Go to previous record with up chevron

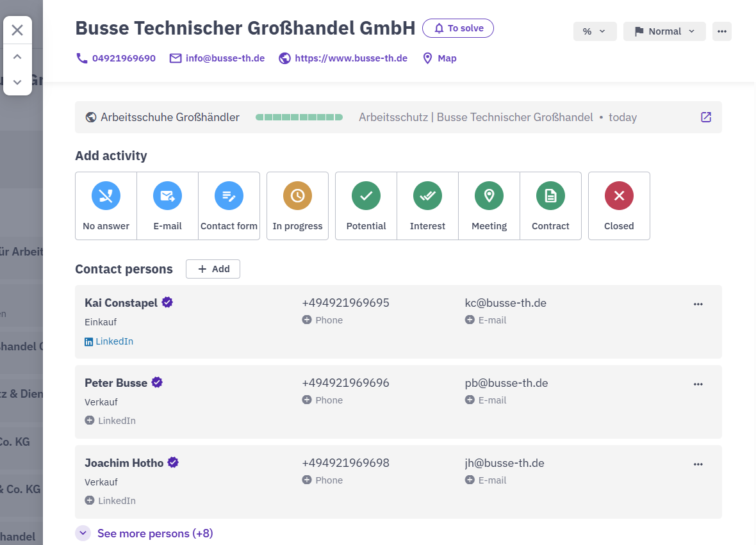tap(17, 57)
